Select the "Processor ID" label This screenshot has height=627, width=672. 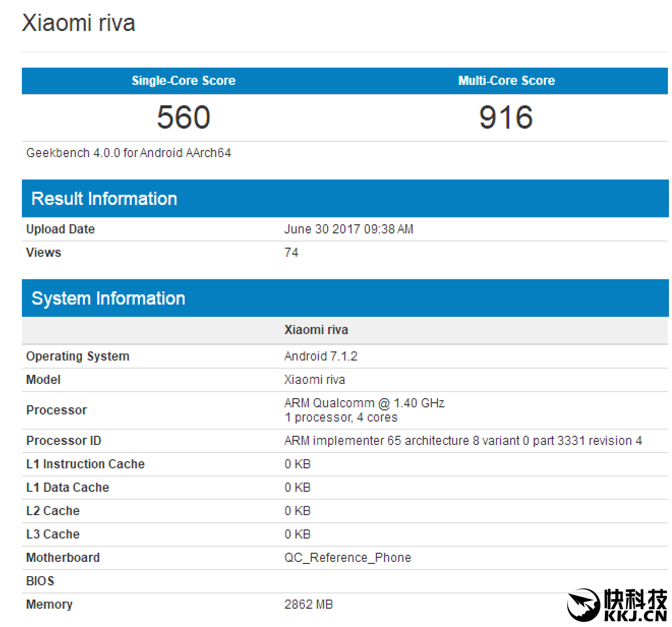[64, 440]
